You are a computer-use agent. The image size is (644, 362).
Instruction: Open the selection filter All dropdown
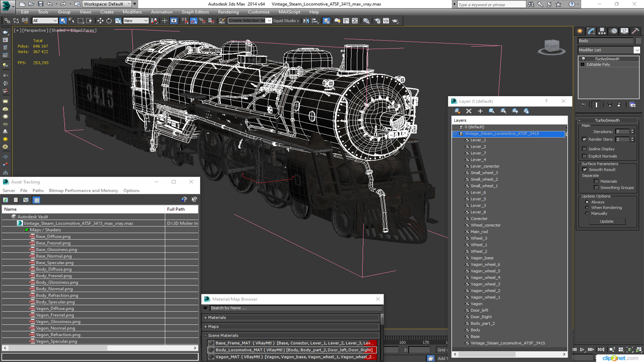pos(45,21)
